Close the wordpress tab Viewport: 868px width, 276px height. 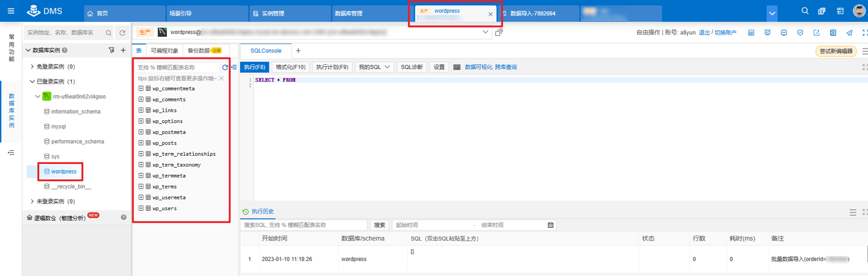click(490, 14)
